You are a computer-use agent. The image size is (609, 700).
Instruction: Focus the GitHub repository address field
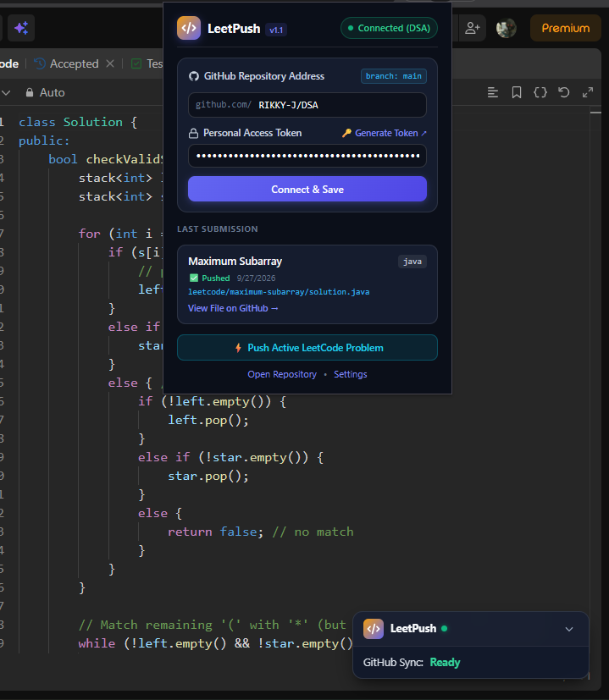click(x=307, y=105)
